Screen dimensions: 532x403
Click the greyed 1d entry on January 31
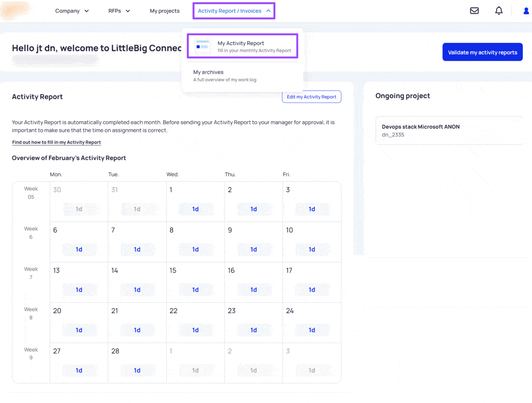(x=137, y=209)
